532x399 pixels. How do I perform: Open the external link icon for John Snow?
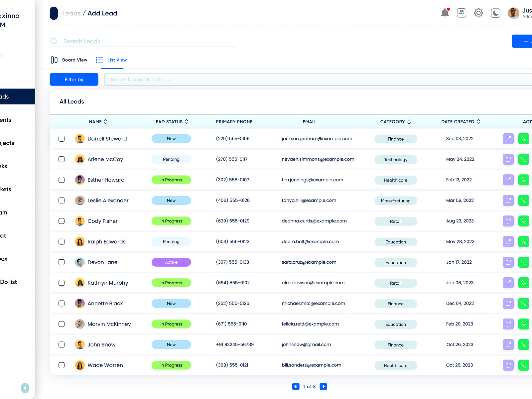pyautogui.click(x=508, y=344)
